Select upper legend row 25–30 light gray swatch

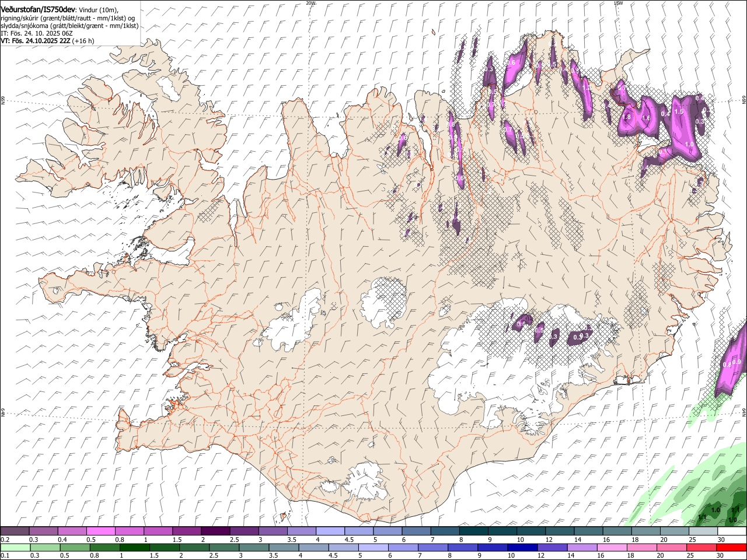click(703, 531)
